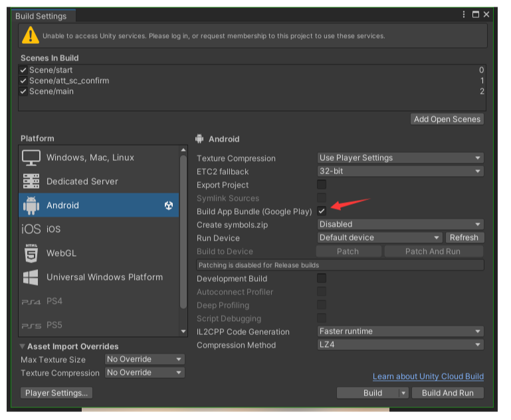Click the Android robot icon in the platform list

click(x=31, y=205)
